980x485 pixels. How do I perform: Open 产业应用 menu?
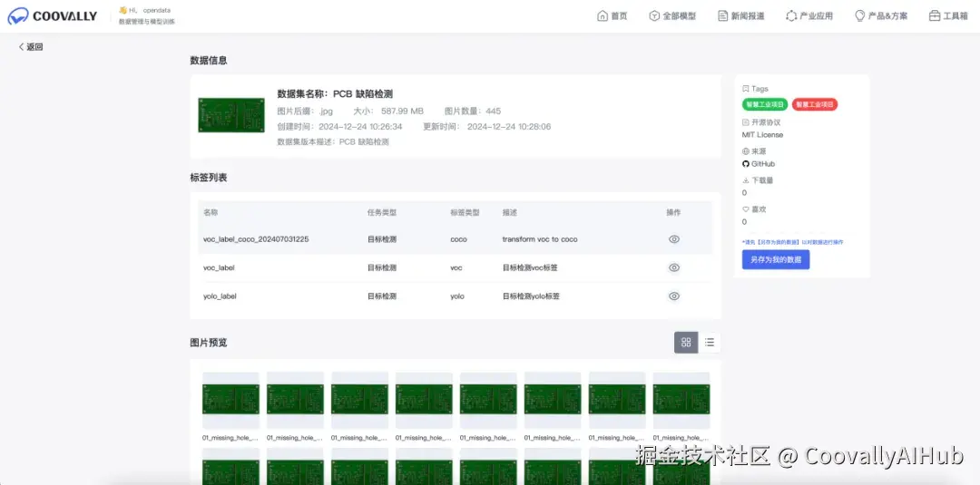809,16
